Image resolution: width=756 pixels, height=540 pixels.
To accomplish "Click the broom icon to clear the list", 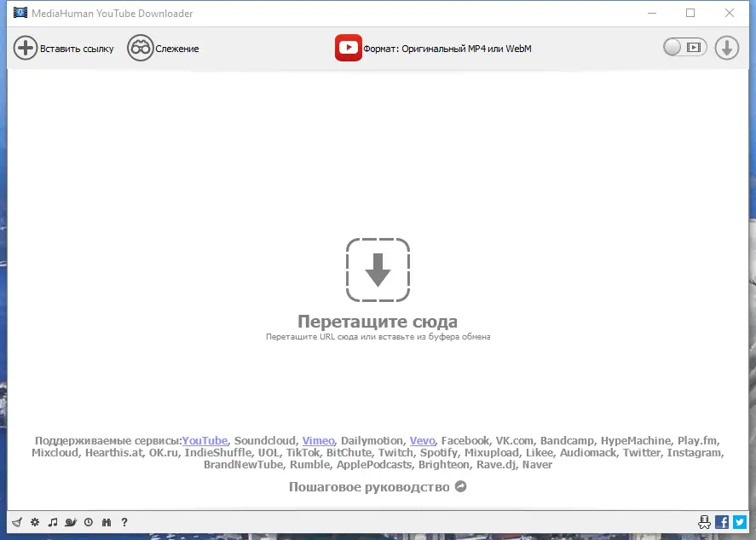I will [x=16, y=521].
